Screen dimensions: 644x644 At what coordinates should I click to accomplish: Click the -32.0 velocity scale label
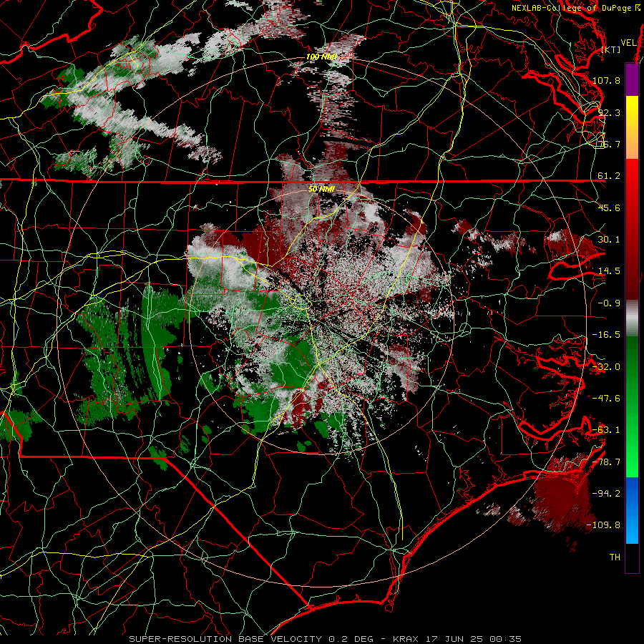click(x=606, y=367)
